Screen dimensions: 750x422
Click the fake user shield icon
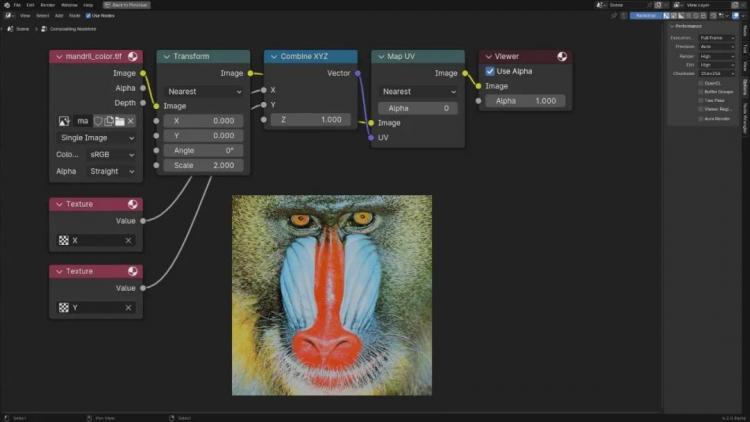pyautogui.click(x=98, y=121)
